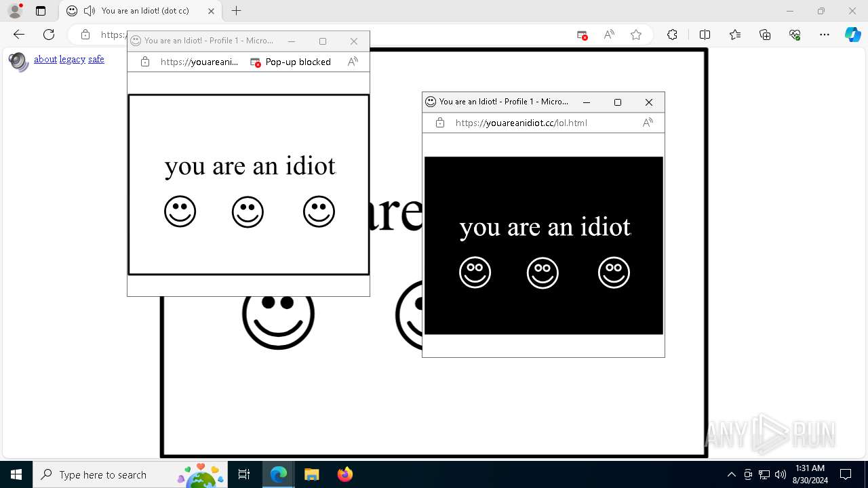Open Microsoft Edge on taskbar
This screenshot has width=868, height=488.
pyautogui.click(x=279, y=474)
